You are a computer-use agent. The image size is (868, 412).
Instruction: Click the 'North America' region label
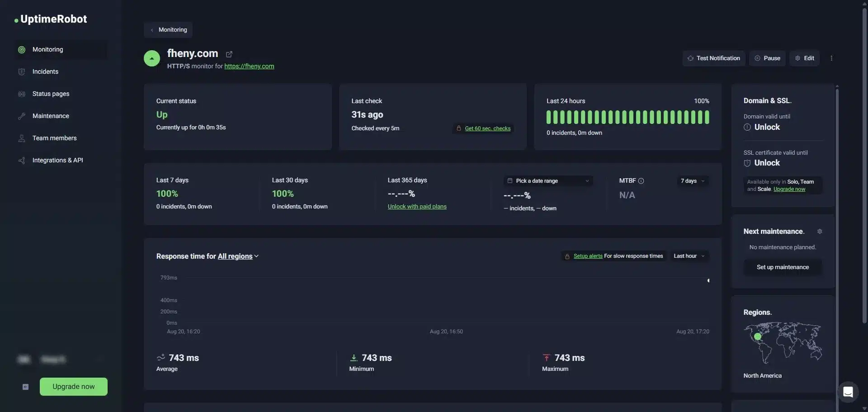[762, 376]
